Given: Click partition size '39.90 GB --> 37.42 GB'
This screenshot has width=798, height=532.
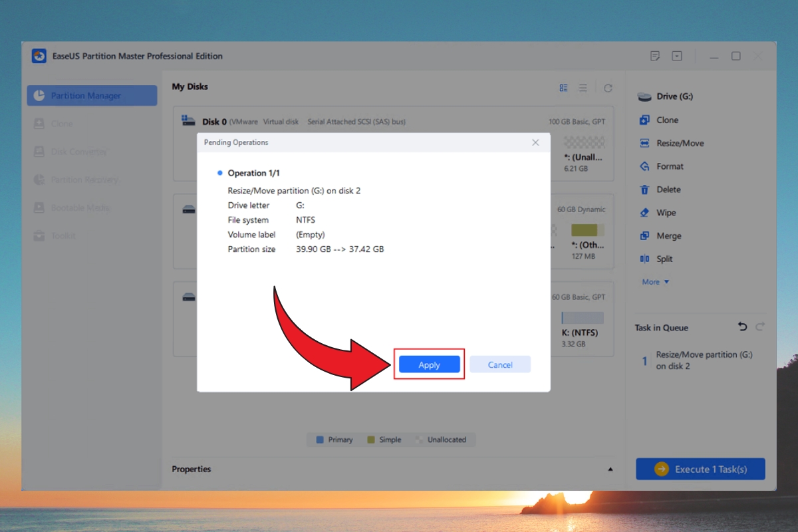Looking at the screenshot, I should tap(340, 249).
